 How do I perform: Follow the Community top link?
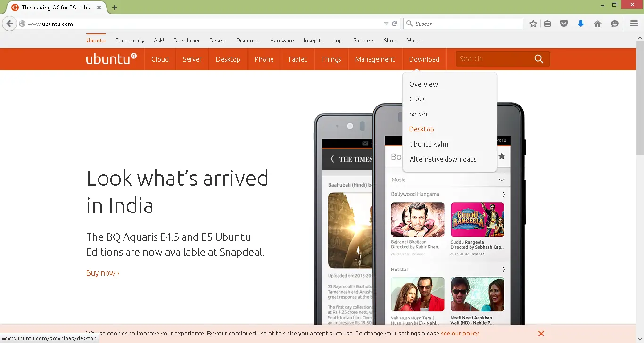[130, 41]
